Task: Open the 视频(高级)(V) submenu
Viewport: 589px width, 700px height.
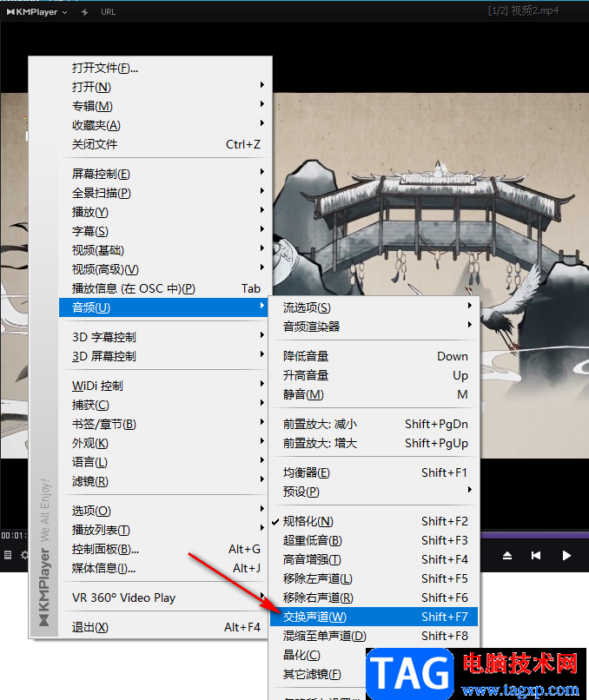Action: tap(165, 269)
